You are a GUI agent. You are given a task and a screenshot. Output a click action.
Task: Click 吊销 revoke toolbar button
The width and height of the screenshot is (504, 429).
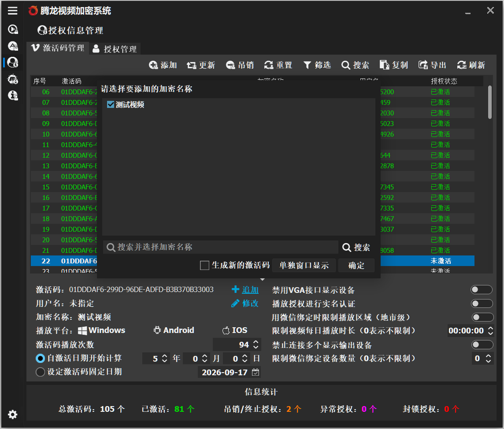(x=240, y=65)
